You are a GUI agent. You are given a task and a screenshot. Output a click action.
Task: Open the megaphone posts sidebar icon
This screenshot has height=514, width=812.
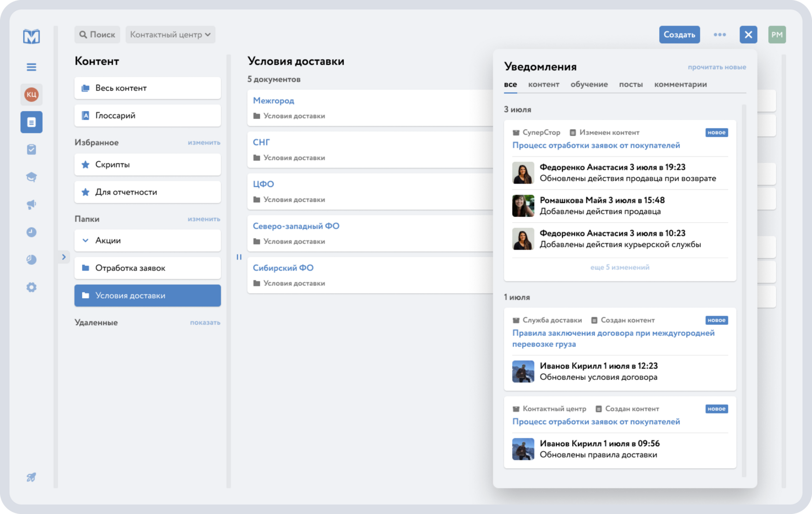31,205
